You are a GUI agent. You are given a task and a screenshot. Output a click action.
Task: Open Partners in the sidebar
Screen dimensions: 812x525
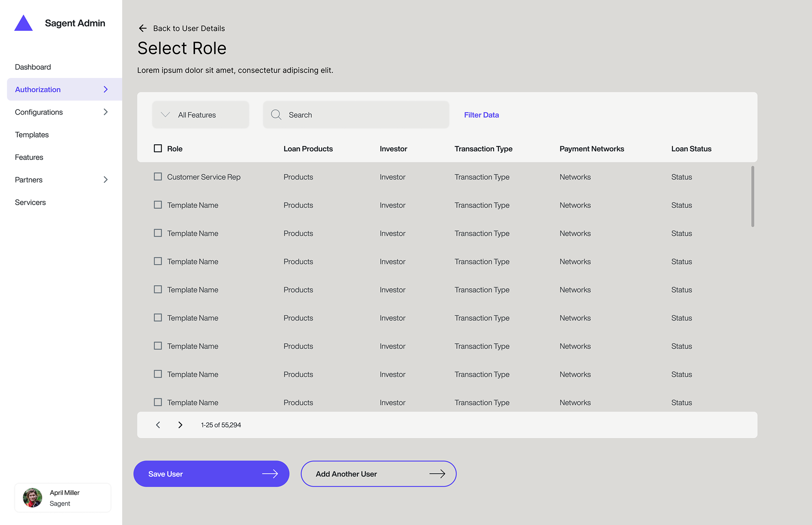29,180
